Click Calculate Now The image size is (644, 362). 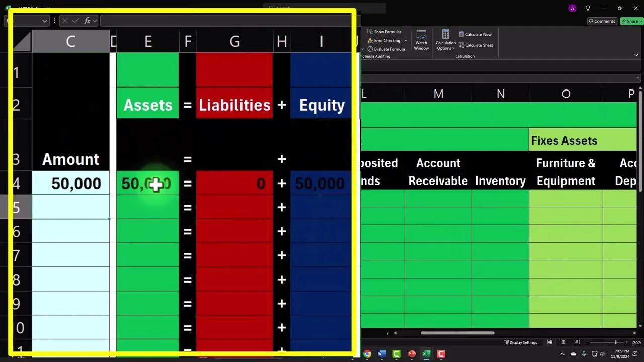coord(475,34)
